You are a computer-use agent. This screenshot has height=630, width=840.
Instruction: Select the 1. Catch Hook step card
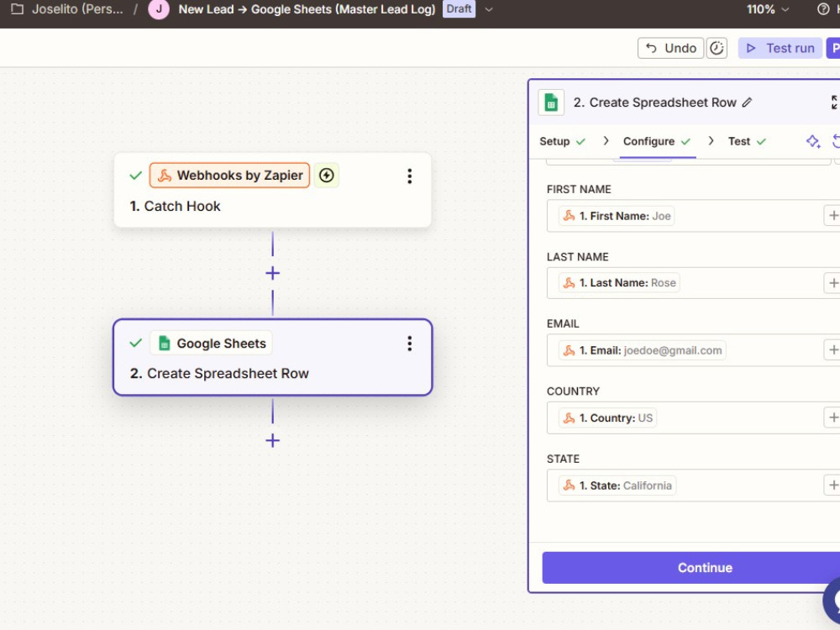tap(273, 190)
